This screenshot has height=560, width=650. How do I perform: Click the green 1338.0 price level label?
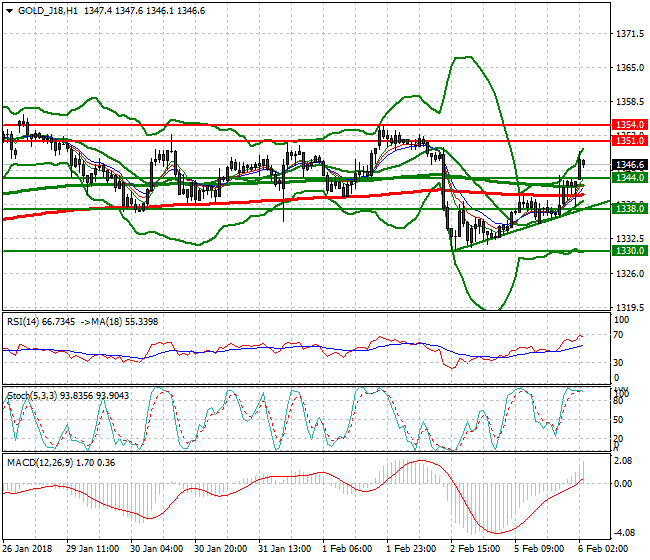(x=628, y=208)
